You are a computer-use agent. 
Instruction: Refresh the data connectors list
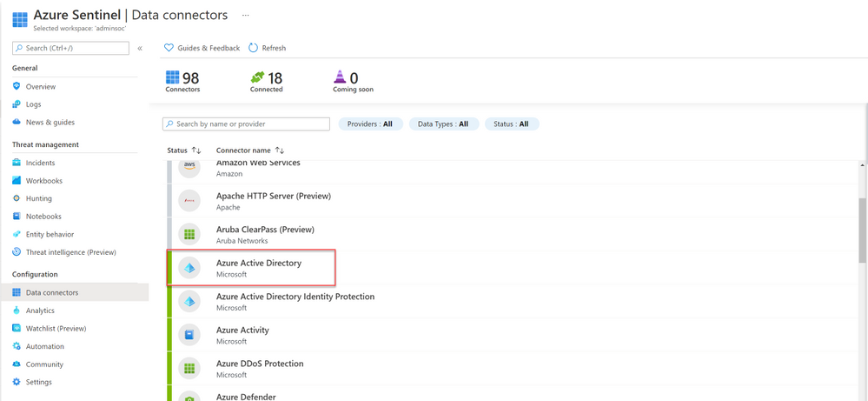(x=267, y=48)
